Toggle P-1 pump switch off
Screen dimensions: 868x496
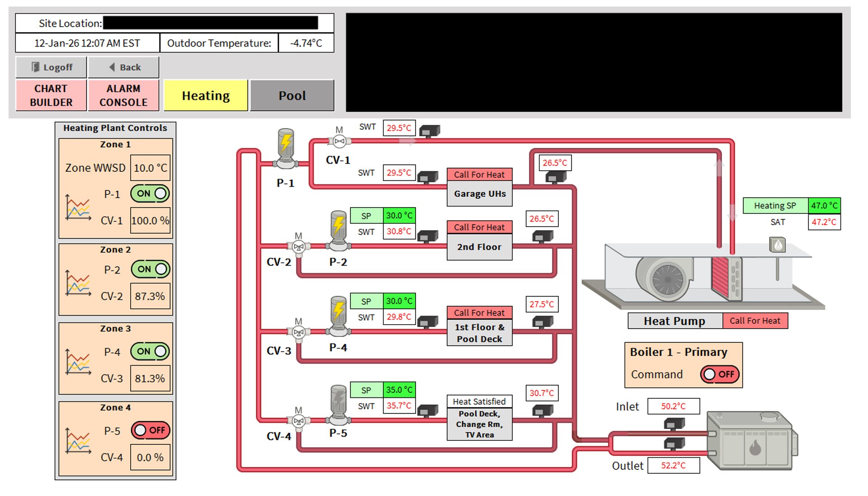point(150,194)
